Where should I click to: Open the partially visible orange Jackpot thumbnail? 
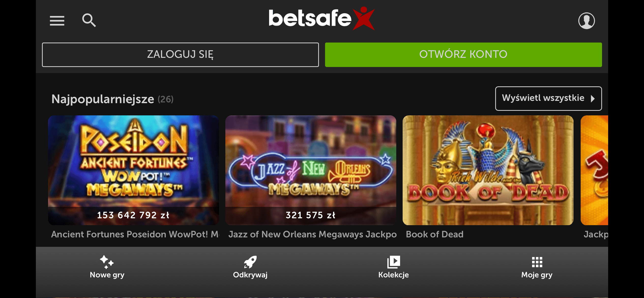(x=594, y=170)
